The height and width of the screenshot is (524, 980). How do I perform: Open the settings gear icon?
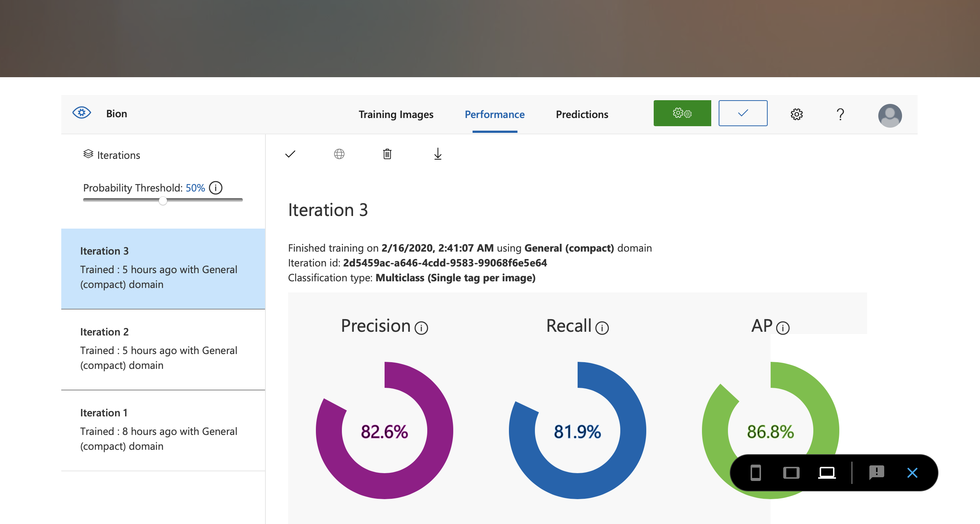click(x=796, y=114)
